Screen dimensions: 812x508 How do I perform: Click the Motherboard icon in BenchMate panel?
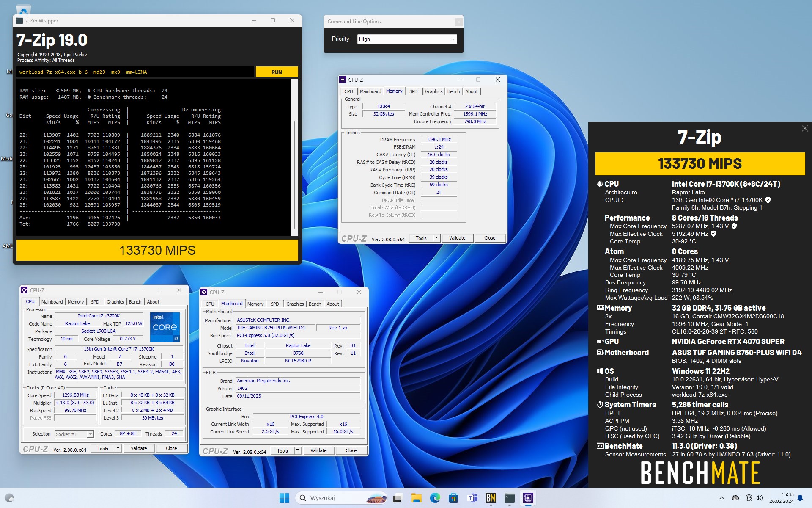[x=600, y=352]
